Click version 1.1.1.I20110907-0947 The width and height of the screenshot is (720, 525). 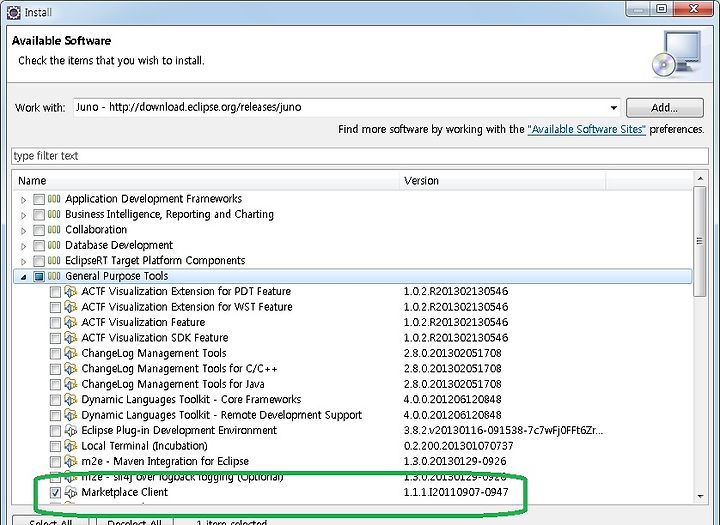(456, 492)
